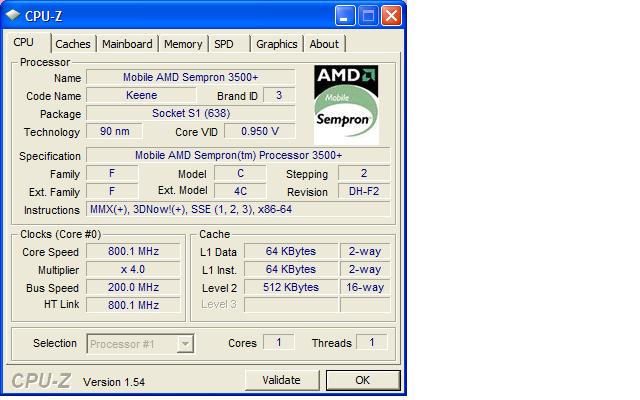This screenshot has width=640, height=400.
Task: Click the Brand ID value field
Action: [279, 95]
